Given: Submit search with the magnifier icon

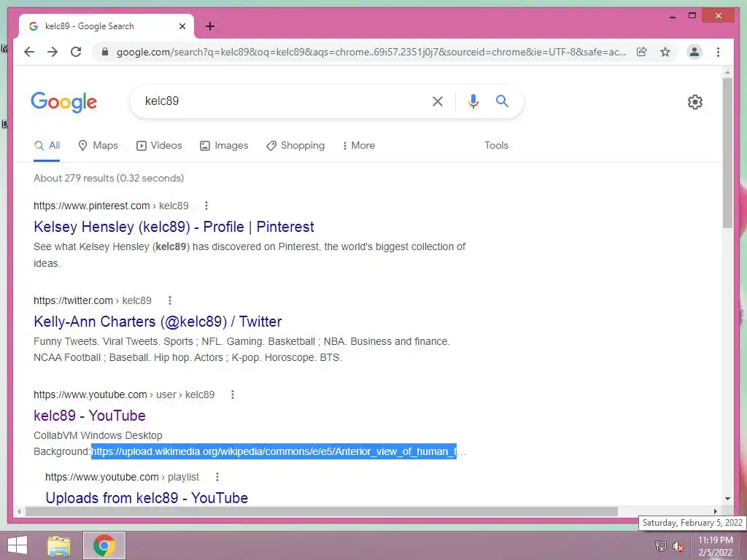Looking at the screenshot, I should tap(502, 101).
